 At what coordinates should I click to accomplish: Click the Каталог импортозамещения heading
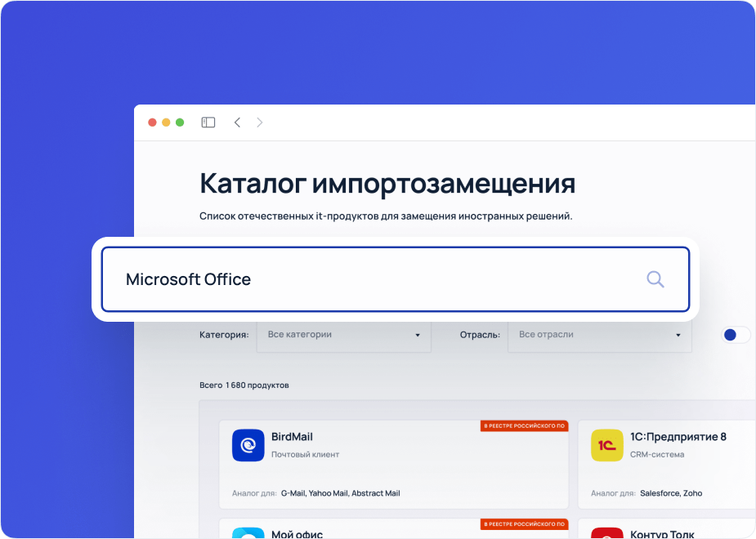pos(387,184)
